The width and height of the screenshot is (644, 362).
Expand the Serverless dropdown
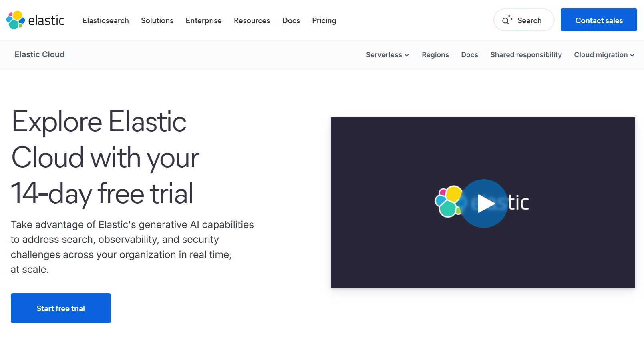384,55
